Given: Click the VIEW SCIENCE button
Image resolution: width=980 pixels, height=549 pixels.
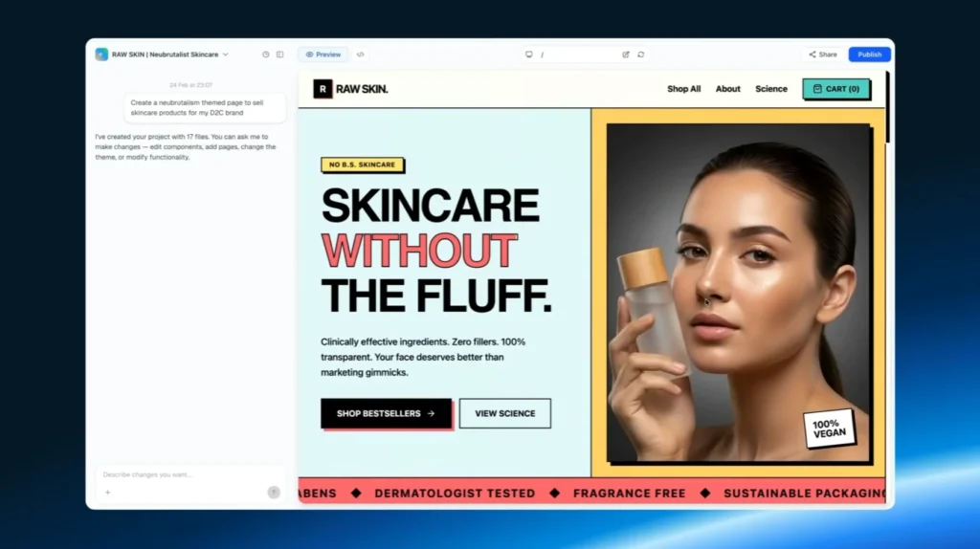Looking at the screenshot, I should click(505, 413).
